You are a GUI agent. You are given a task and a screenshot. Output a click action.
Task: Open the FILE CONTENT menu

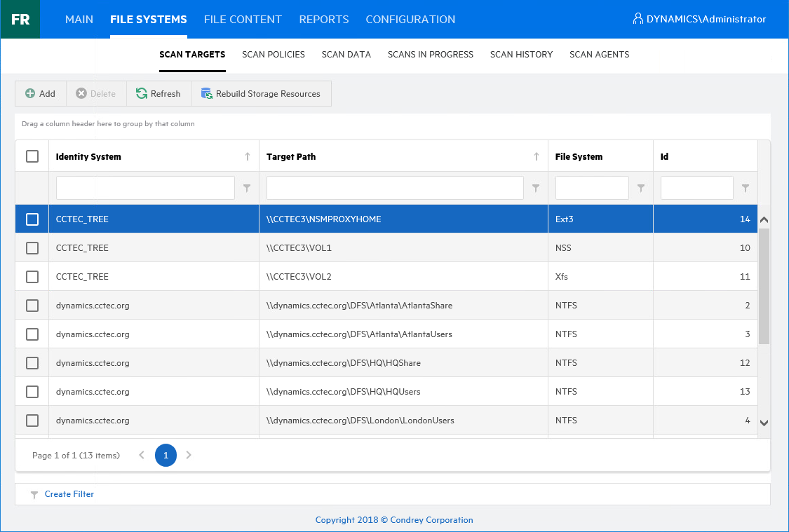point(243,19)
